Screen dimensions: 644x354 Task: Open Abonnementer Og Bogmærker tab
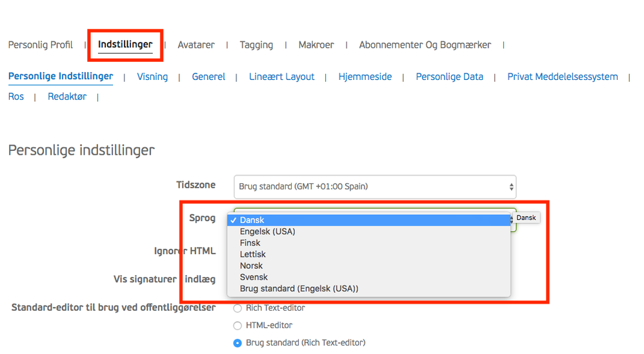point(425,45)
